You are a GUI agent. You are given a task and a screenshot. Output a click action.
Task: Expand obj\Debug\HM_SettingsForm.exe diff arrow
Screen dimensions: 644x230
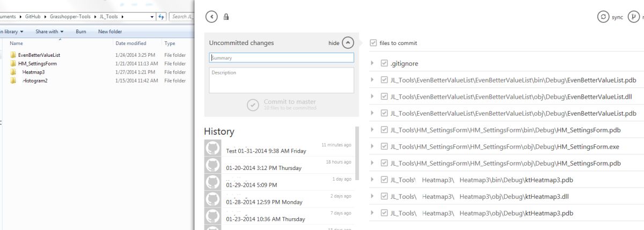[x=372, y=146]
